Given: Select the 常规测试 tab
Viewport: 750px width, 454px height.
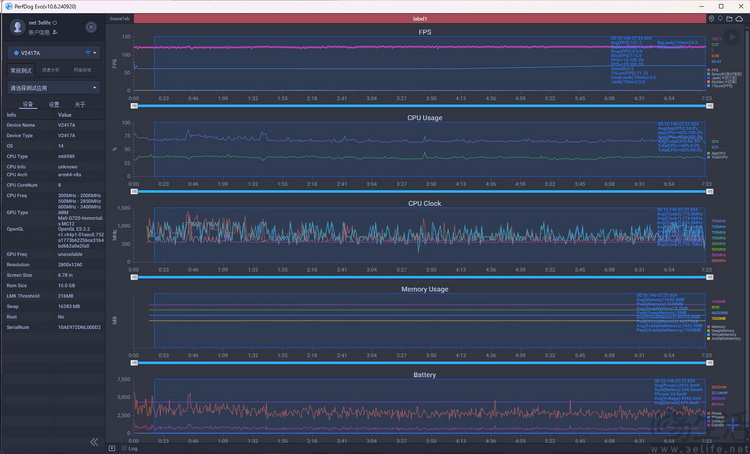Looking at the screenshot, I should point(21,70).
